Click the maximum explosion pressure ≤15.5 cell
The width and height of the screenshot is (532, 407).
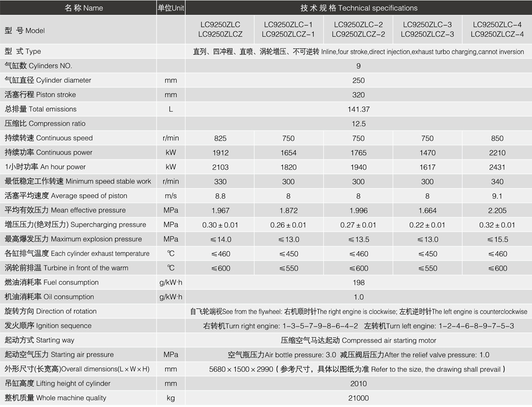click(497, 239)
